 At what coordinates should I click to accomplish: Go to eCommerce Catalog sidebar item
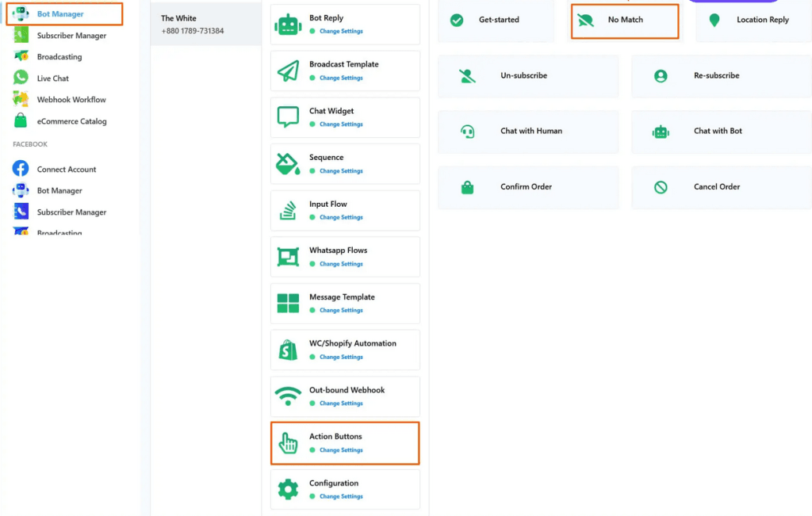[71, 121]
